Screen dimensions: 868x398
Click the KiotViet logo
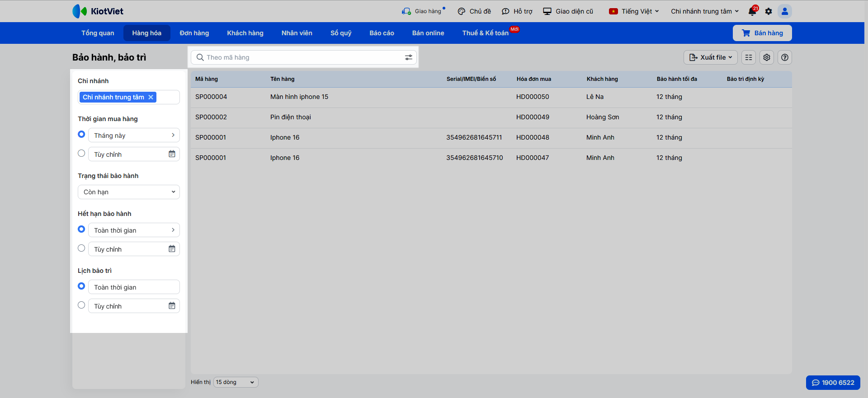pos(98,11)
